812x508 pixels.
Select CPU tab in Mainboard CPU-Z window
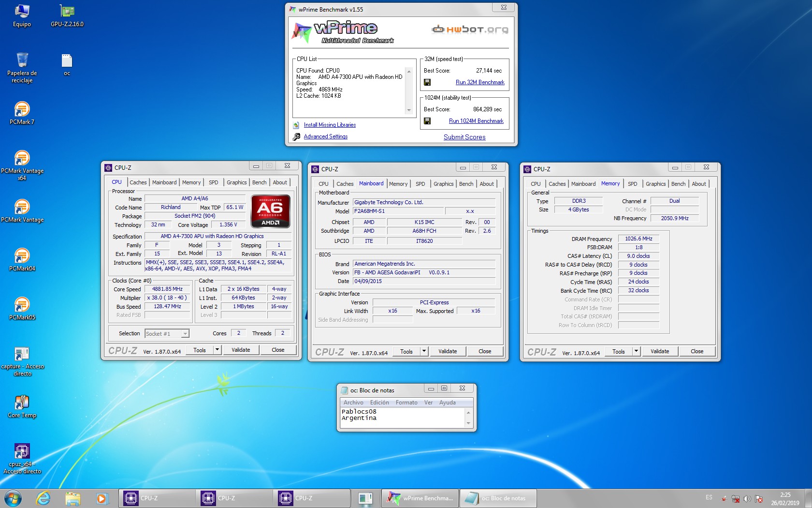323,184
